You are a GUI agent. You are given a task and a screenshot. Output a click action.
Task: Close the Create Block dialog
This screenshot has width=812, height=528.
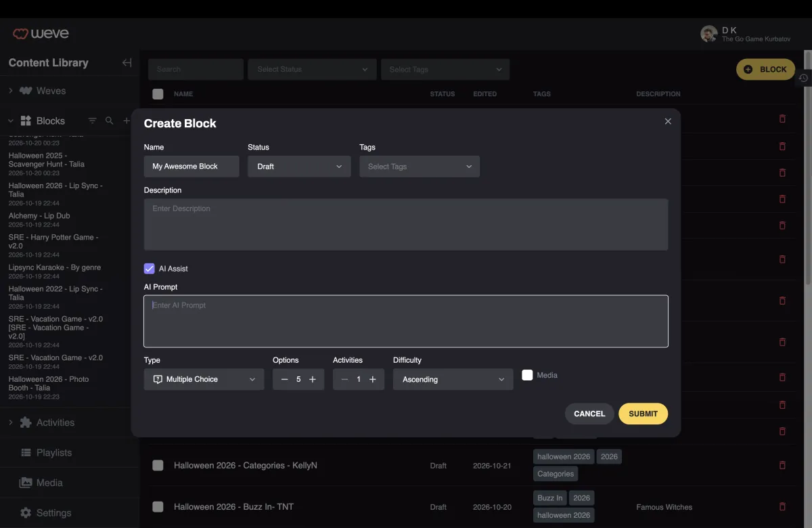pyautogui.click(x=668, y=121)
